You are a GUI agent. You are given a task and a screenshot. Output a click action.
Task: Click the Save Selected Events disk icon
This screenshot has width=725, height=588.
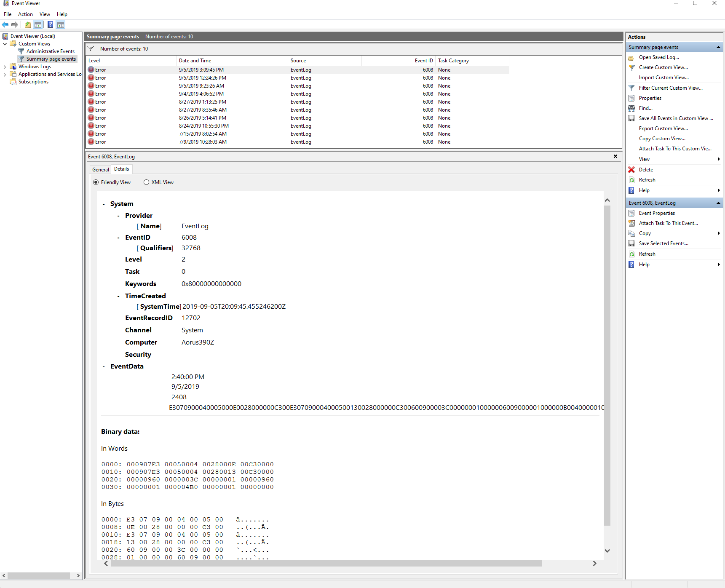tap(631, 243)
